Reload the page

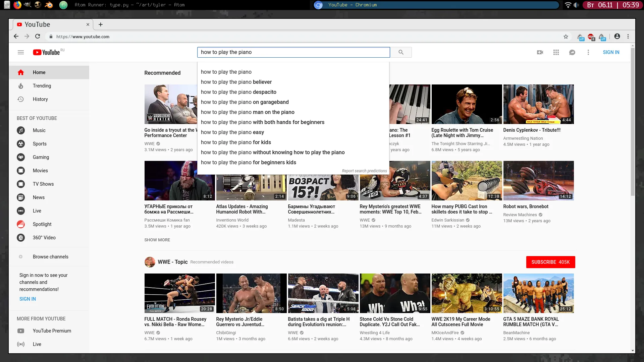tap(38, 37)
